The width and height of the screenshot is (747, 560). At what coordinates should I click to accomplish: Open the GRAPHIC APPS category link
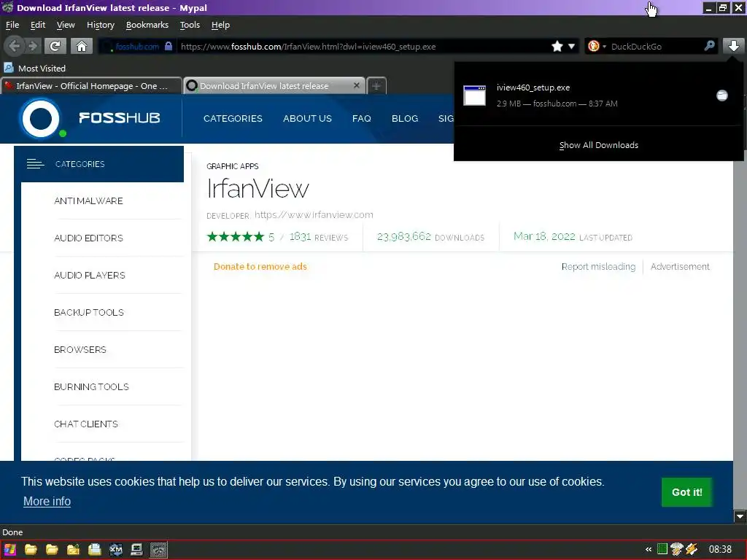pos(233,166)
